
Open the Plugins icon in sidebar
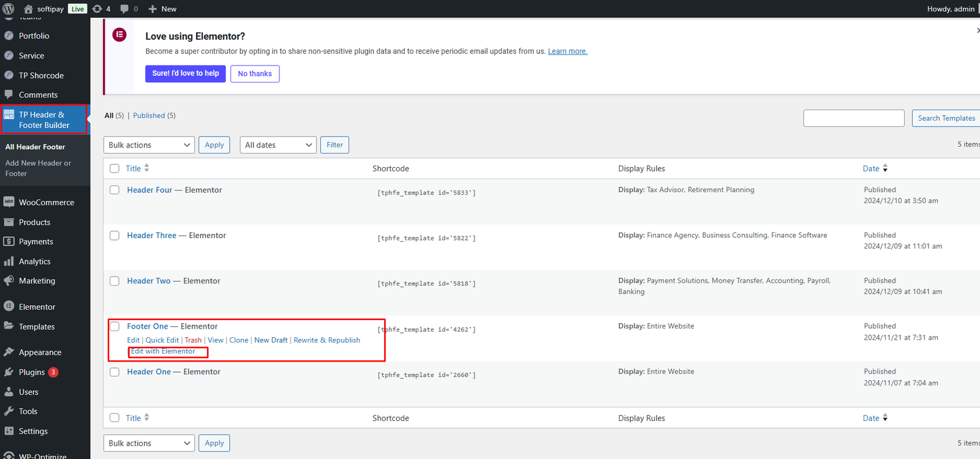pyautogui.click(x=9, y=372)
